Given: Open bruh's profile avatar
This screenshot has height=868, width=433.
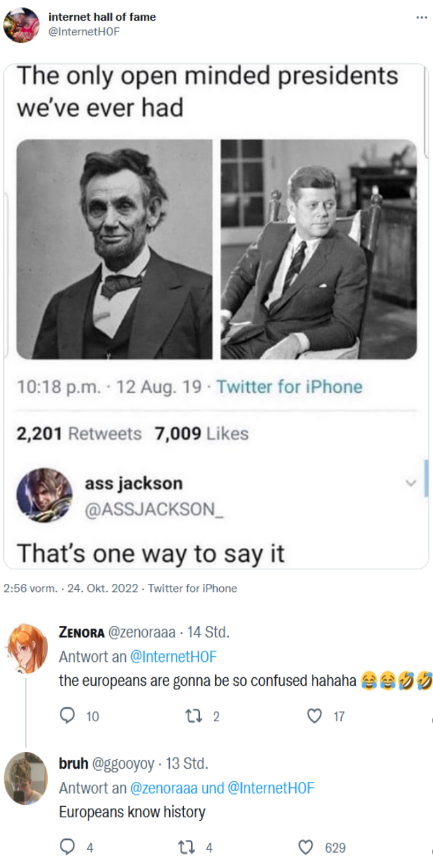Looking at the screenshot, I should [x=27, y=777].
